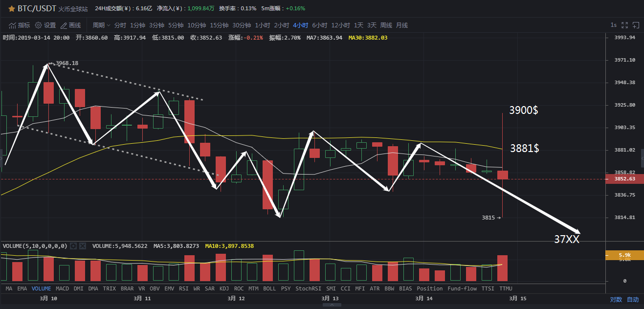The image size is (644, 309).
Task: Switch to the Fund-flow indicator
Action: coord(462,288)
